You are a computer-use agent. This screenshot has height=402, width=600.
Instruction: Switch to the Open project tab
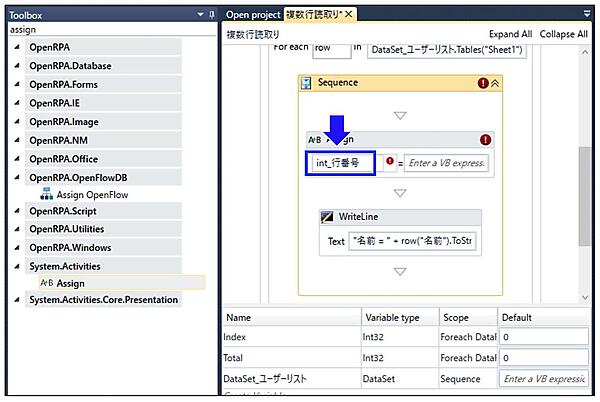(x=252, y=14)
